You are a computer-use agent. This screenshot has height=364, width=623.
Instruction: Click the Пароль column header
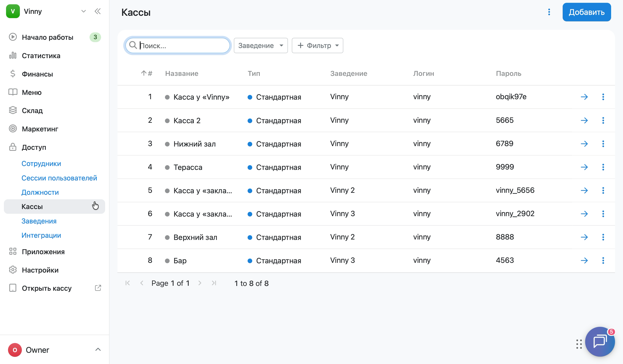[509, 73]
